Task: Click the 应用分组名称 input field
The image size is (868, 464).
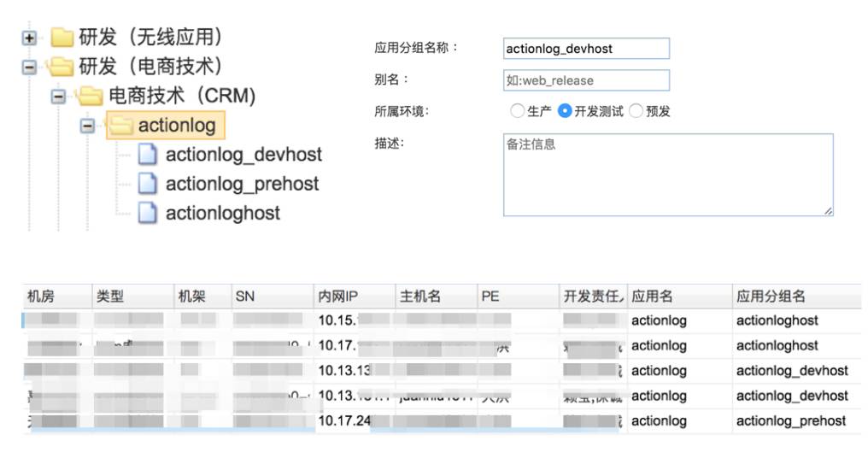Action: point(586,48)
